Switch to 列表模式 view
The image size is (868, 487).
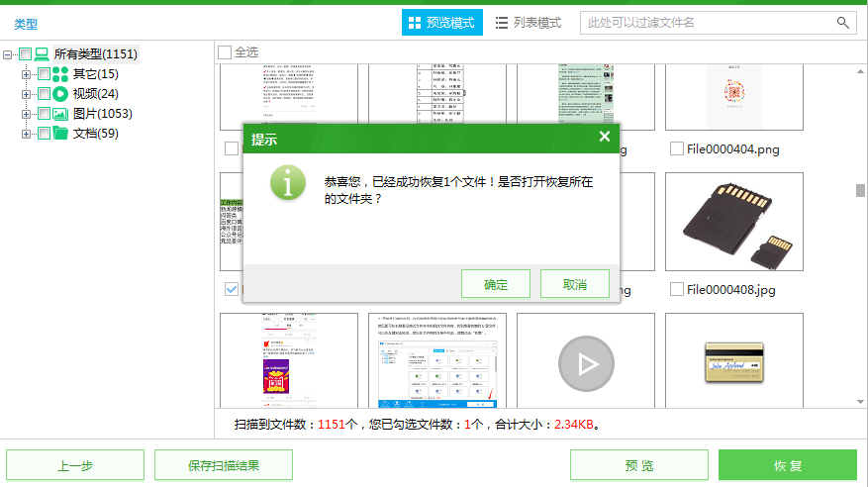529,23
